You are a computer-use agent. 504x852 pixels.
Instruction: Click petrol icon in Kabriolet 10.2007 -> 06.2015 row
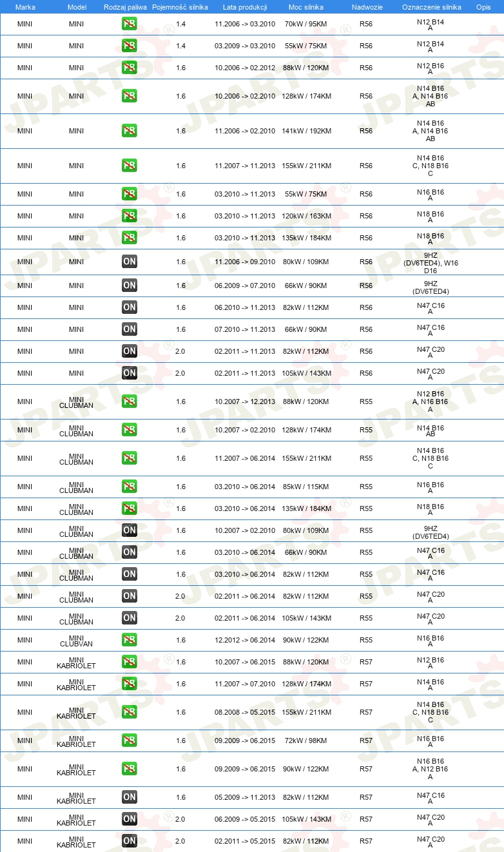point(130,662)
